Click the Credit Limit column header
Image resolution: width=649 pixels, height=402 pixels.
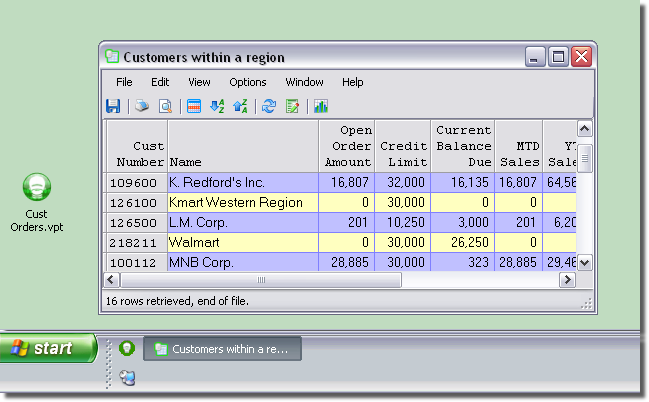tap(403, 146)
